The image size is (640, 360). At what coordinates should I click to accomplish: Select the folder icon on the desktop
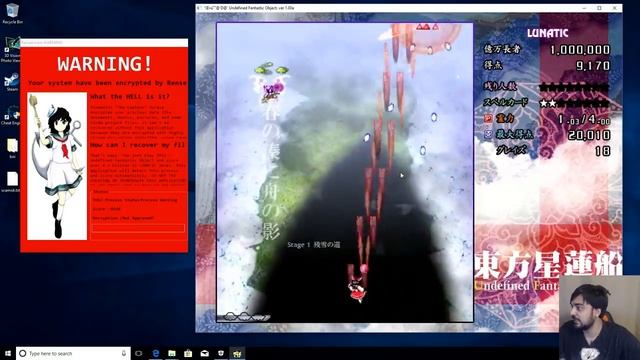tap(12, 148)
